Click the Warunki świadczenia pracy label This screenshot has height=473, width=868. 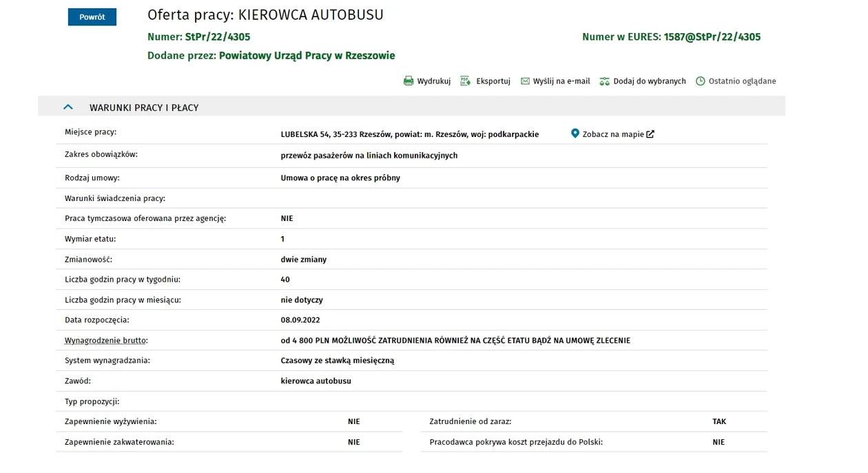[x=115, y=198]
